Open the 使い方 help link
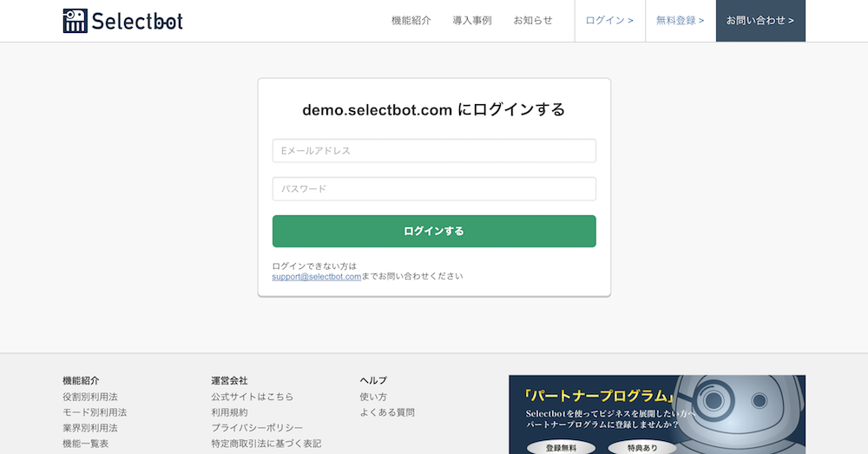The image size is (868, 454). coord(373,397)
